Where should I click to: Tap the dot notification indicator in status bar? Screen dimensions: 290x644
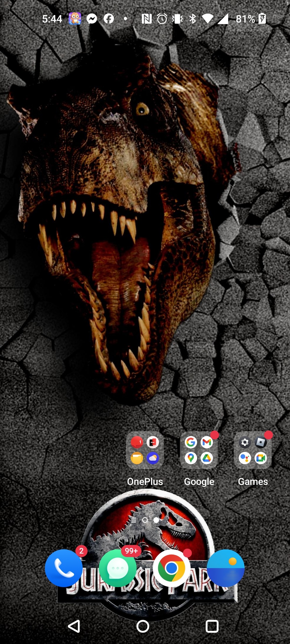[125, 19]
